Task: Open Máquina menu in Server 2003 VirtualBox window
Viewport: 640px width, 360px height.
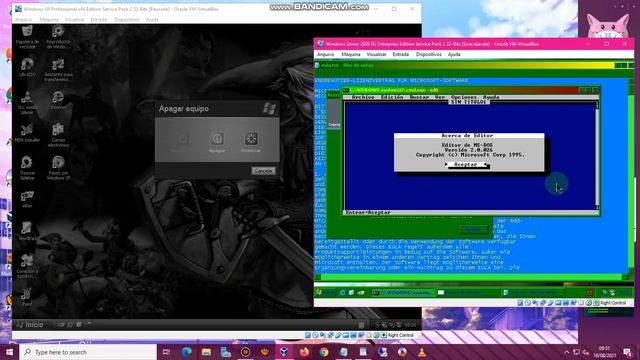Action: [351, 54]
